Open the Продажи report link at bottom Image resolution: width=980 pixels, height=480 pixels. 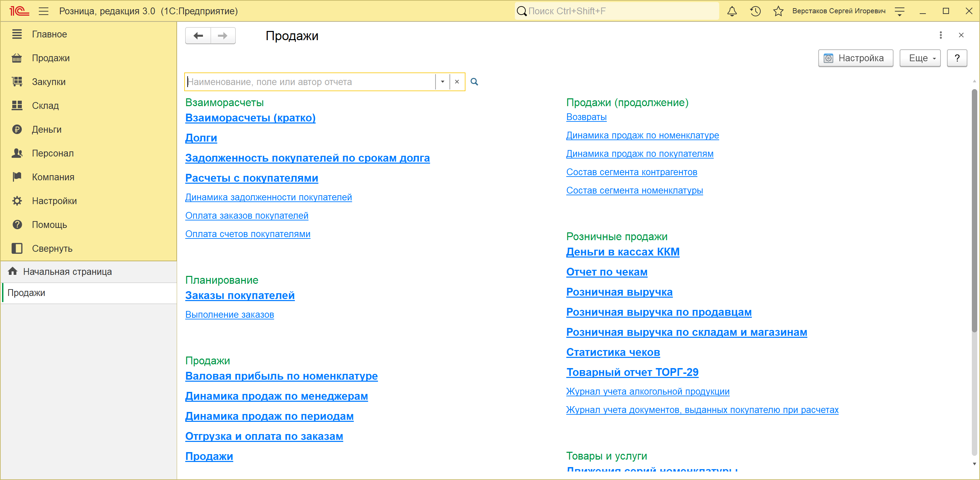click(x=209, y=457)
